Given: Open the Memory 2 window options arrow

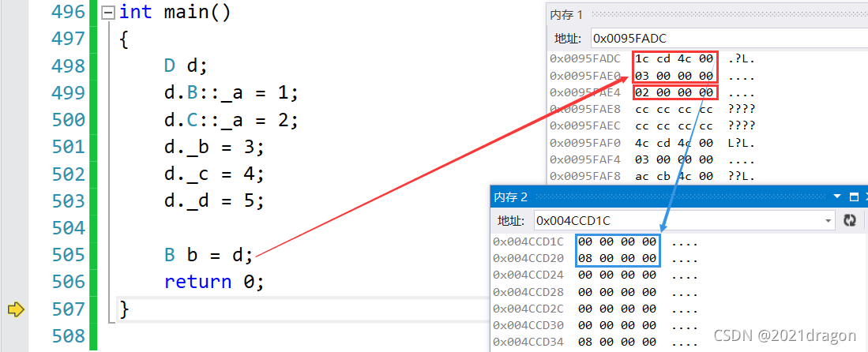Looking at the screenshot, I should point(838,197).
